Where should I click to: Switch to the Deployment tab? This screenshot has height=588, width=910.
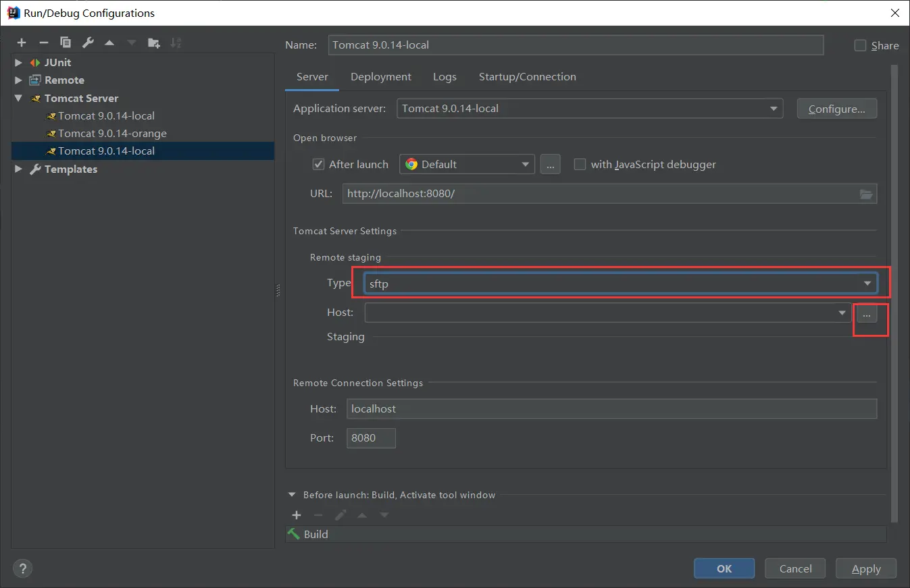(x=381, y=77)
